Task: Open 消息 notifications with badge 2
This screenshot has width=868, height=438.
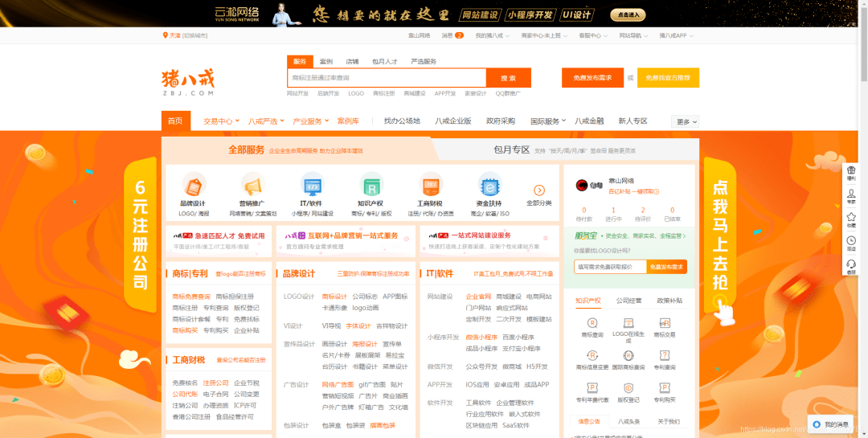Action: (x=452, y=35)
